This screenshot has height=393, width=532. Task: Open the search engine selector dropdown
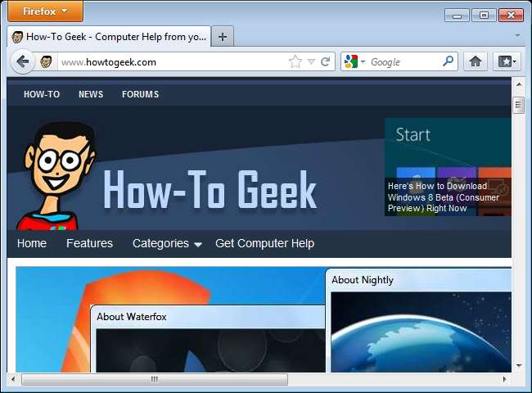click(x=354, y=61)
